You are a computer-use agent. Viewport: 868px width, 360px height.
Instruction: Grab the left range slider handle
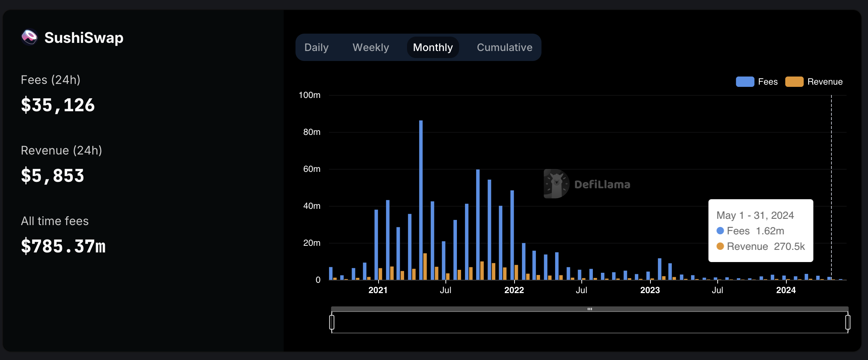click(332, 322)
